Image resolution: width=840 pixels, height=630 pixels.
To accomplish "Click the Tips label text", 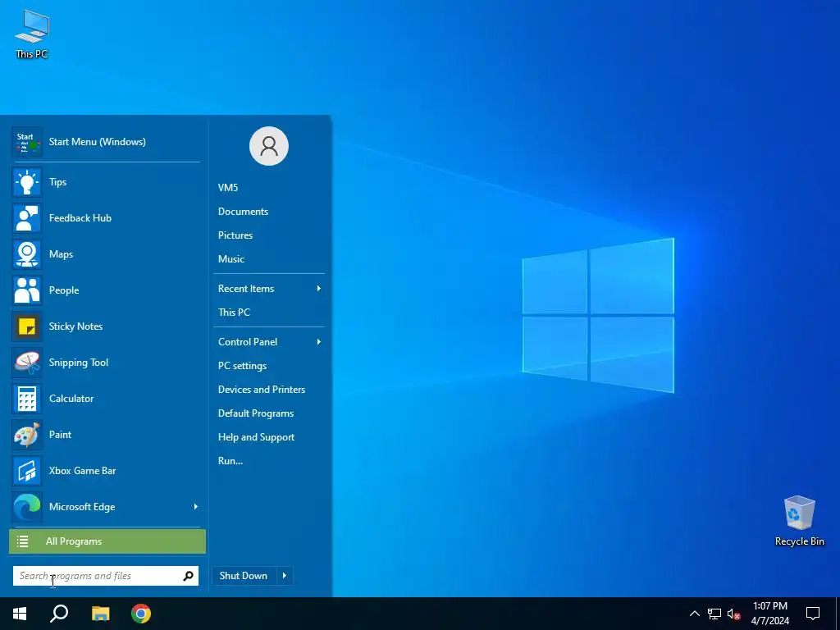I will click(58, 182).
